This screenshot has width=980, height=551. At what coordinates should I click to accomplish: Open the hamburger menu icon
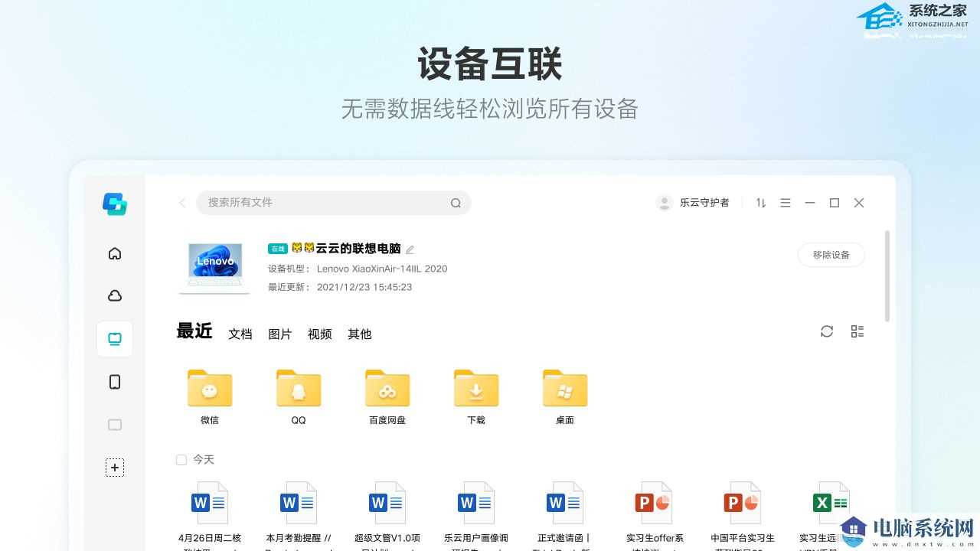click(786, 203)
